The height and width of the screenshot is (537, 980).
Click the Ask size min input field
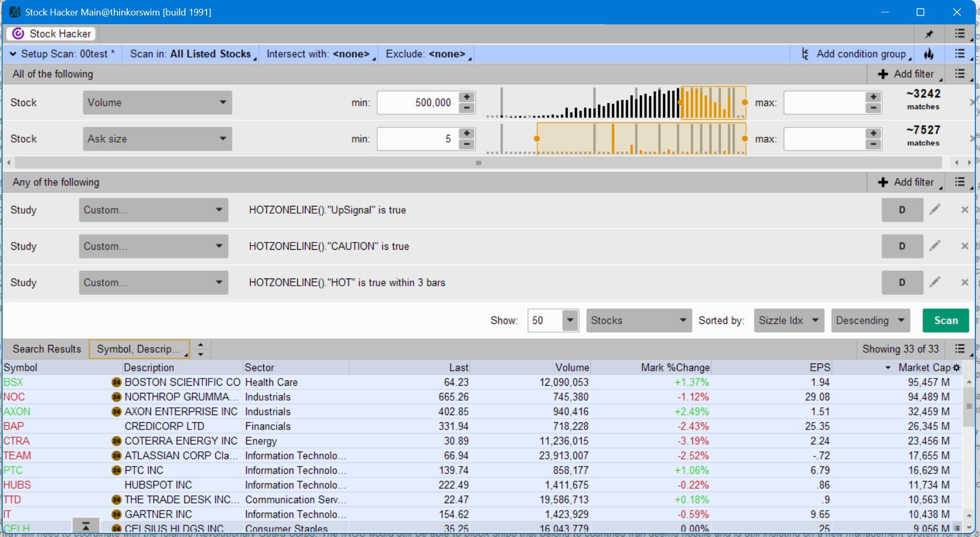(416, 139)
